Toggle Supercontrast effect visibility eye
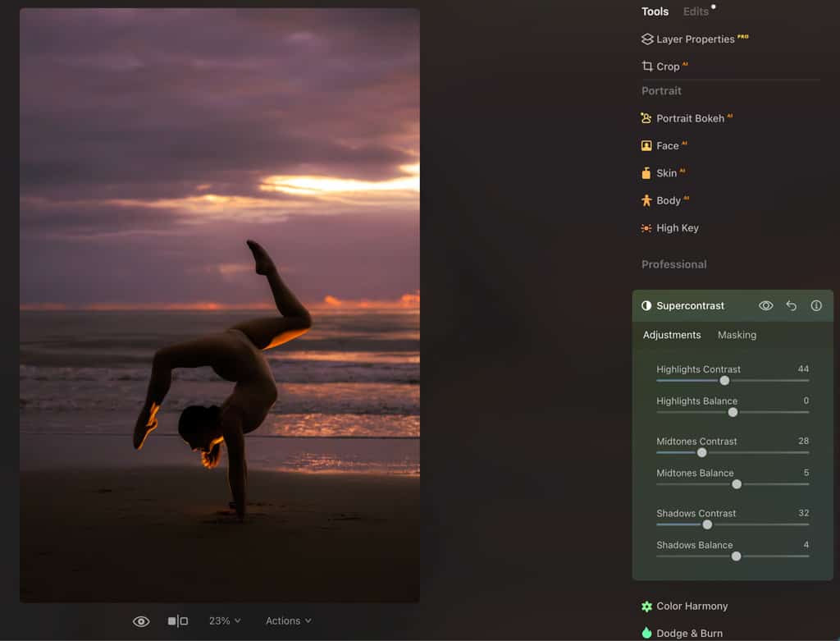The width and height of the screenshot is (840, 641). tap(765, 305)
